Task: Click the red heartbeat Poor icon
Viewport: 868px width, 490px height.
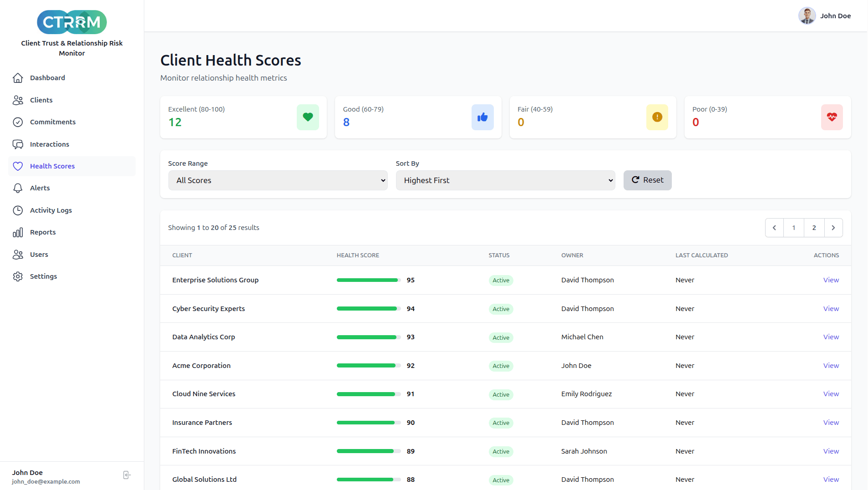Action: click(x=832, y=117)
